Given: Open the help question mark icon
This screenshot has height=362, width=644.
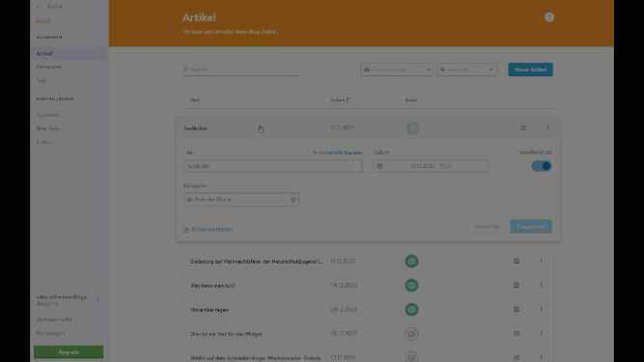Looking at the screenshot, I should (x=549, y=17).
